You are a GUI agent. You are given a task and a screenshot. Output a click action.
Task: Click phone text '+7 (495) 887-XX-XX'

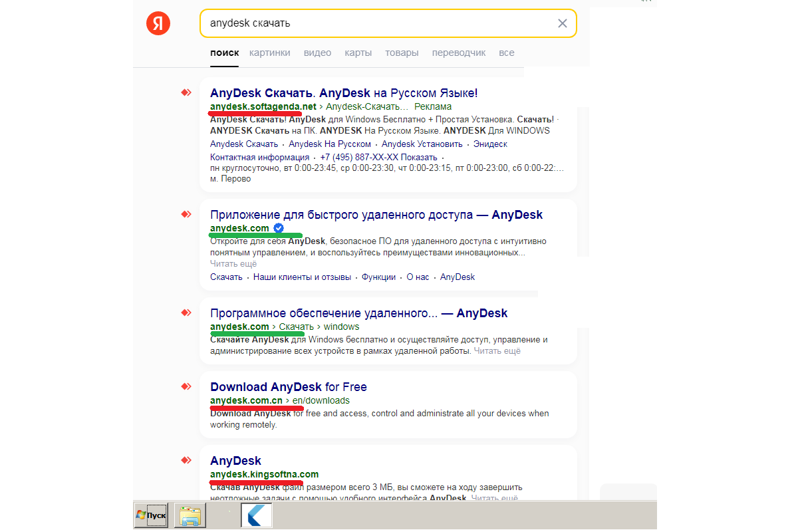(x=358, y=157)
